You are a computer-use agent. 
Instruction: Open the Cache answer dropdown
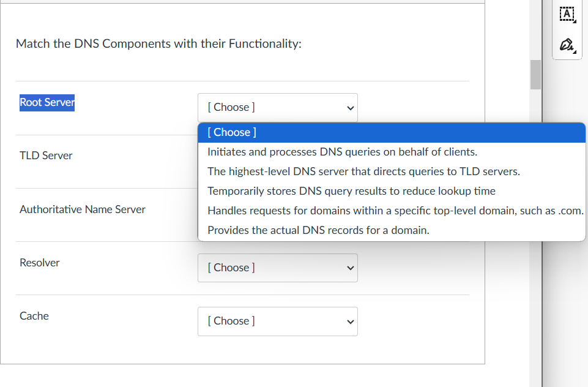(x=277, y=321)
